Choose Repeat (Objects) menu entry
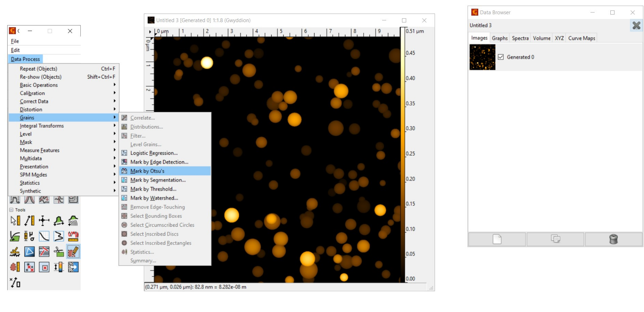The image size is (644, 312). pos(64,69)
